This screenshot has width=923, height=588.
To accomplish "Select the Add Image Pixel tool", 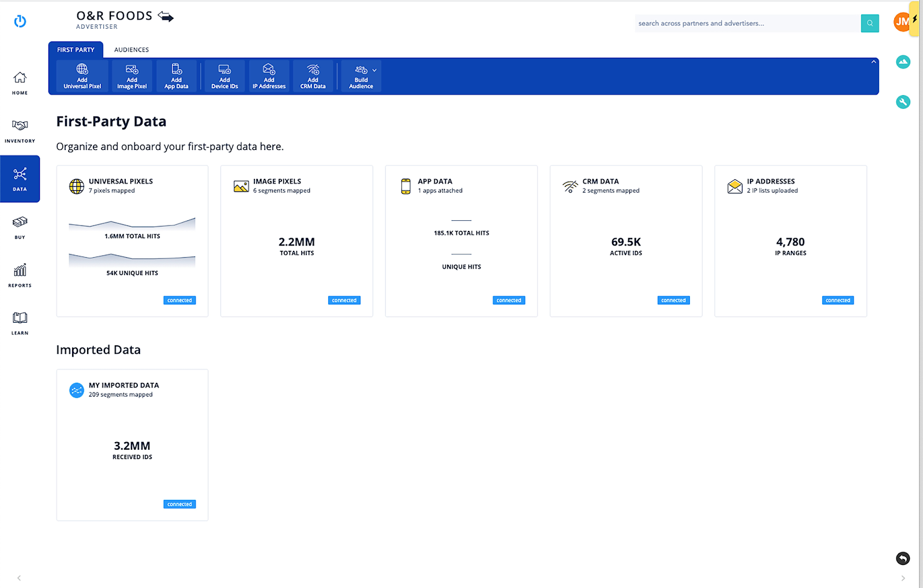I will coord(132,76).
